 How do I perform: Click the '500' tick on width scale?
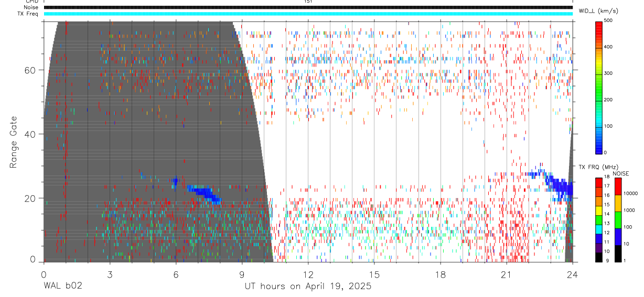(x=608, y=21)
